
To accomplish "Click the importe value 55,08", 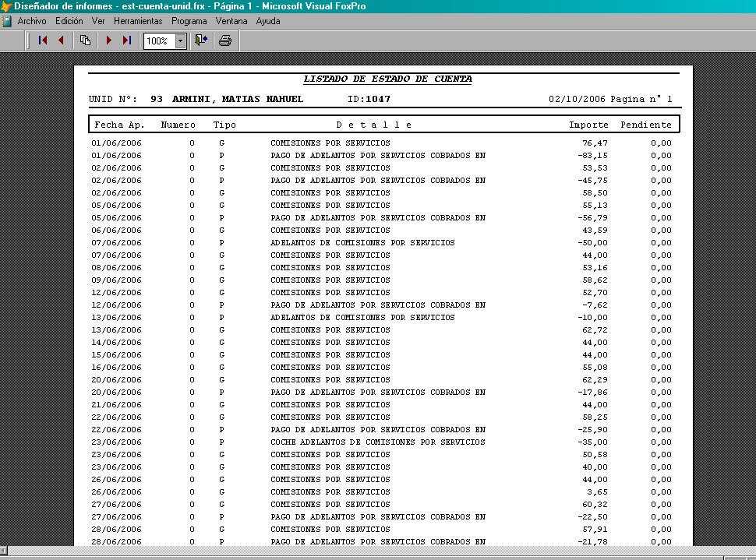I will pos(595,367).
